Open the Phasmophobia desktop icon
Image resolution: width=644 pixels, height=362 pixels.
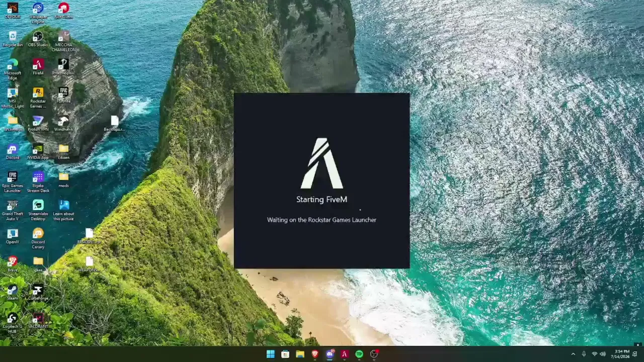tap(63, 67)
